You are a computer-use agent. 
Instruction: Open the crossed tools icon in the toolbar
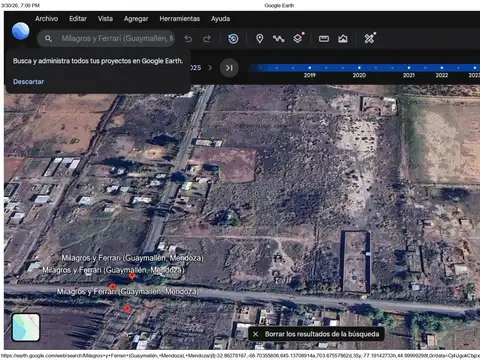tap(369, 38)
